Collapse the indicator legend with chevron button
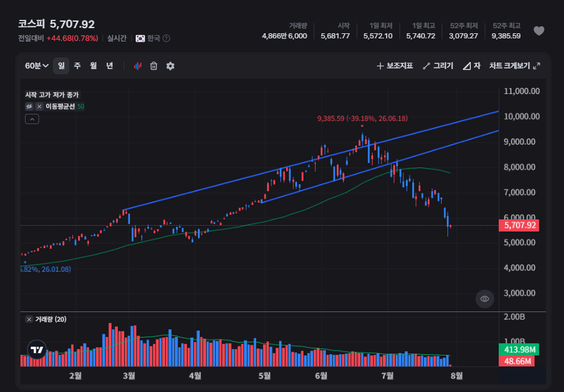The height and width of the screenshot is (392, 564). pos(32,119)
